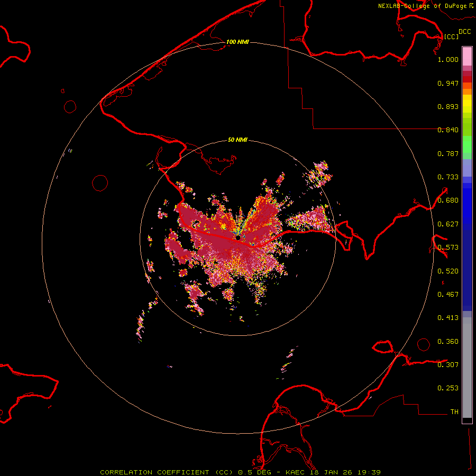
Task: Click the black radar site dot at the center
Action: (x=238, y=237)
